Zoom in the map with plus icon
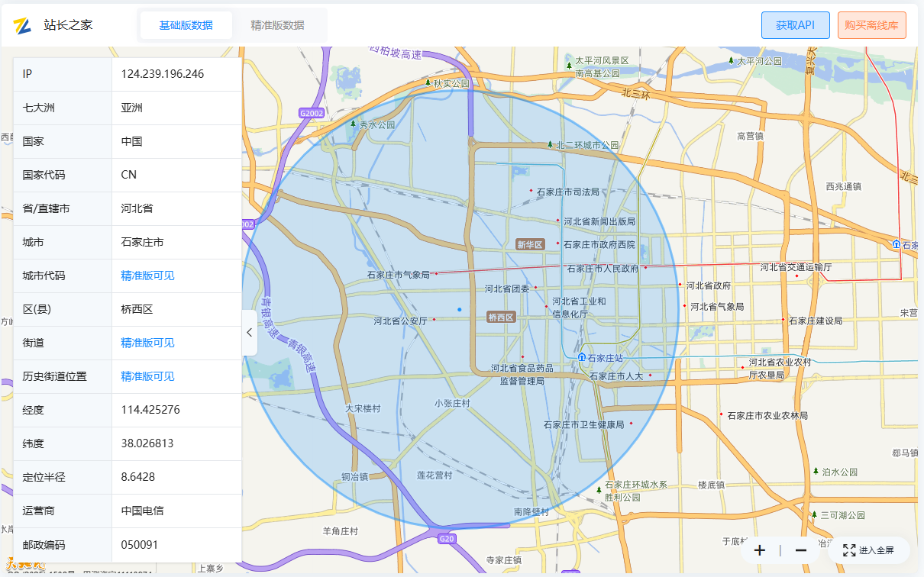Image resolution: width=924 pixels, height=577 pixels. pyautogui.click(x=760, y=550)
